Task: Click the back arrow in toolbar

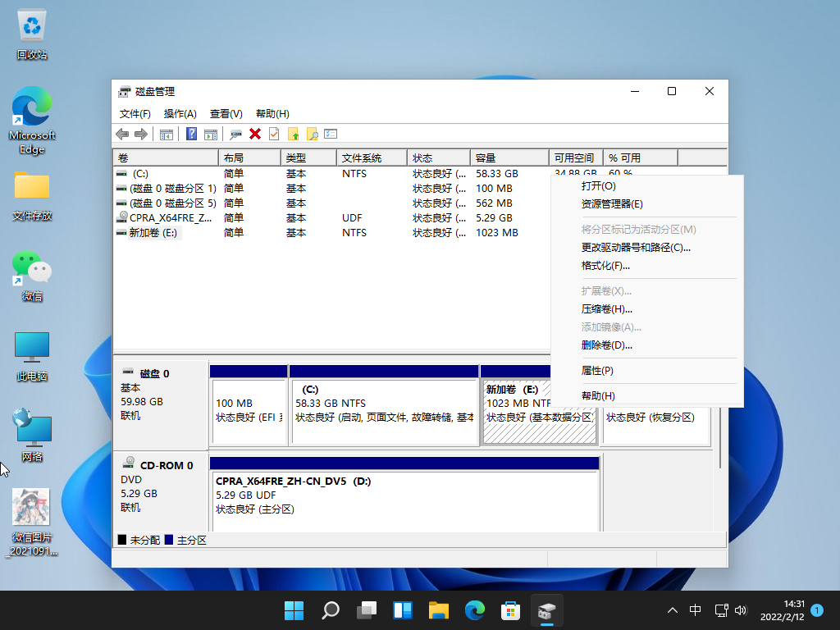Action: tap(122, 134)
